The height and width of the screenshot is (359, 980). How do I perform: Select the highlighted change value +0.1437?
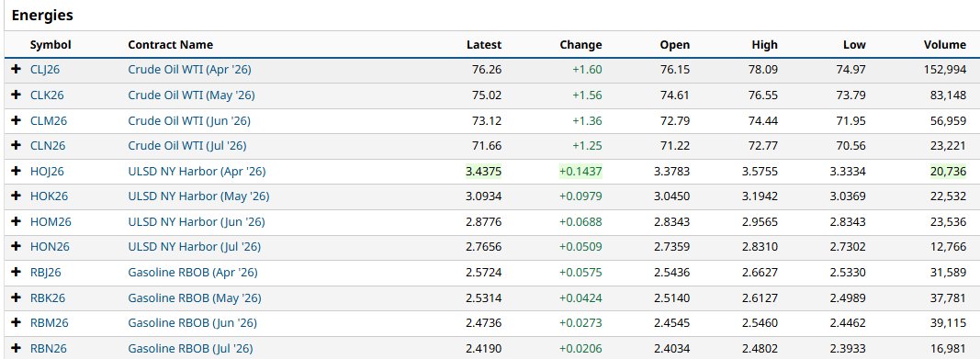(x=580, y=171)
